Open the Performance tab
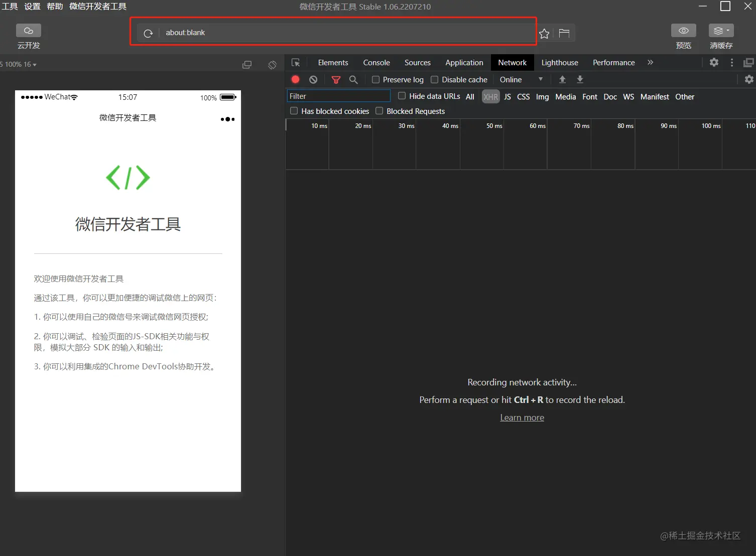Viewport: 756px width, 556px height. [613, 62]
